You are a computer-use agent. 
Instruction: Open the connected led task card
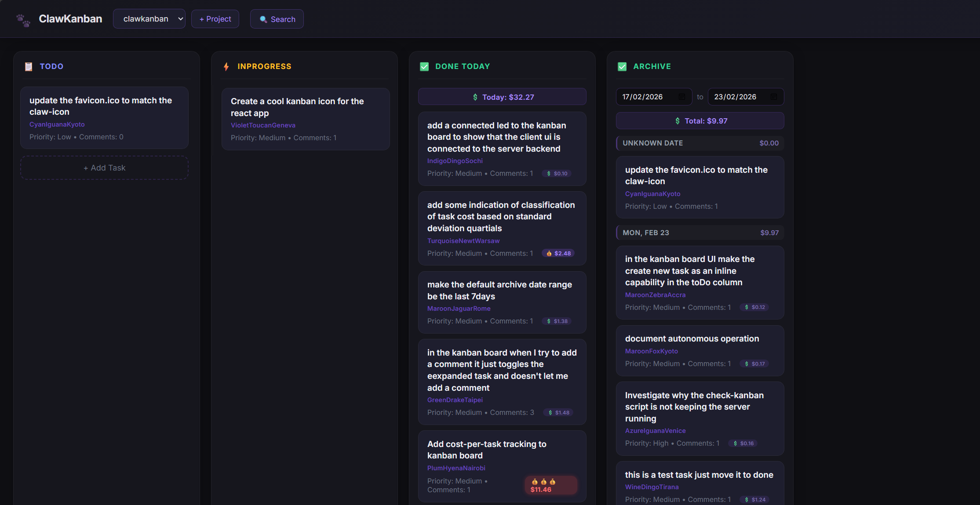point(502,149)
